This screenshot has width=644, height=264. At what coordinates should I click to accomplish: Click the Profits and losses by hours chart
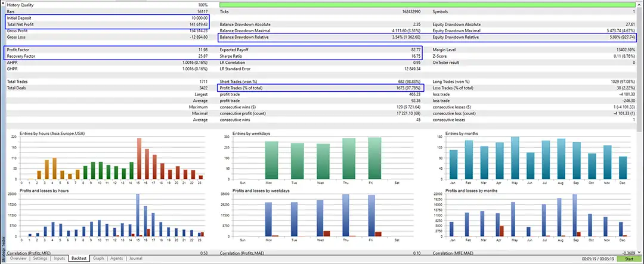pyautogui.click(x=113, y=216)
